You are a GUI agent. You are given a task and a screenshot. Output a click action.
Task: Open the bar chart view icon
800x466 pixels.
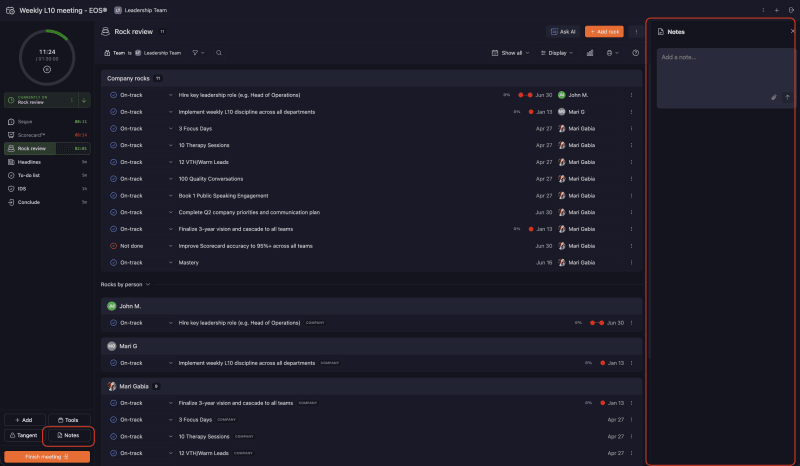(590, 53)
